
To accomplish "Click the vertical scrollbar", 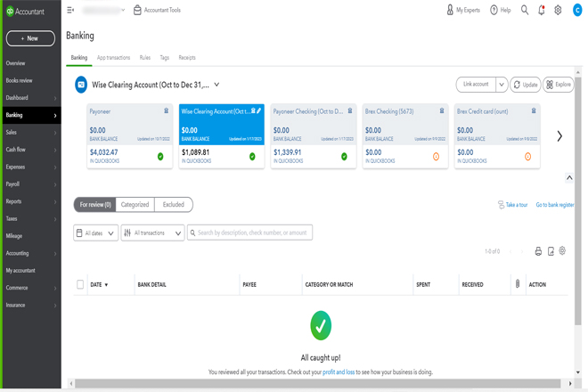I will tap(578, 201).
